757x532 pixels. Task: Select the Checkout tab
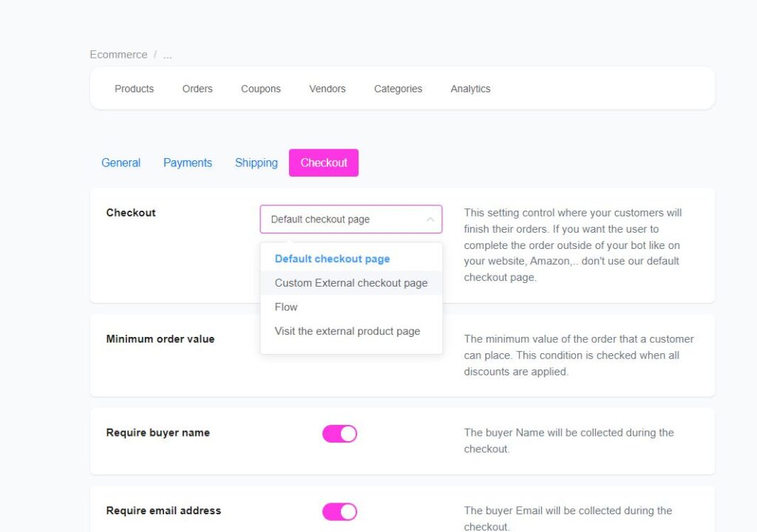coord(324,163)
